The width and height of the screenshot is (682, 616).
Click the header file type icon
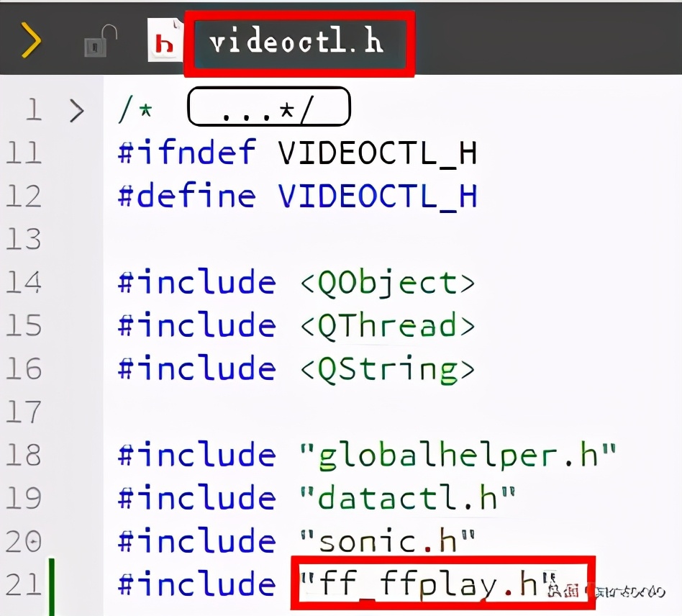tap(165, 40)
